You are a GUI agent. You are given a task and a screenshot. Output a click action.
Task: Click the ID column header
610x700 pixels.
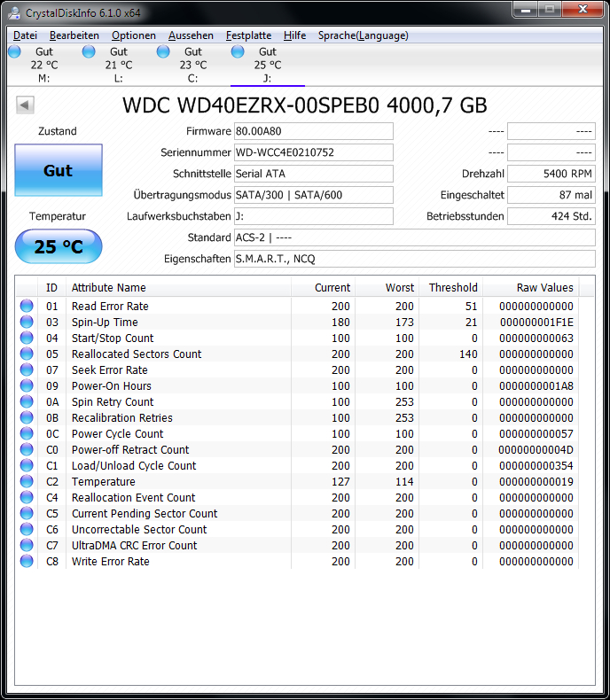[51, 287]
